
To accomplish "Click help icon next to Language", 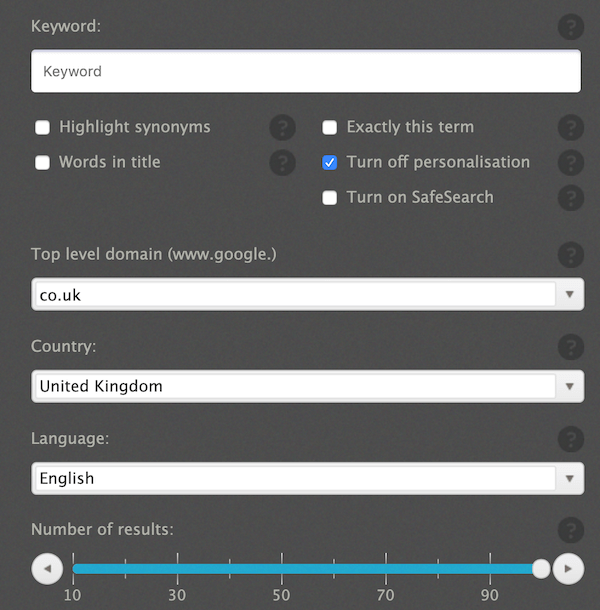I will coord(571,438).
